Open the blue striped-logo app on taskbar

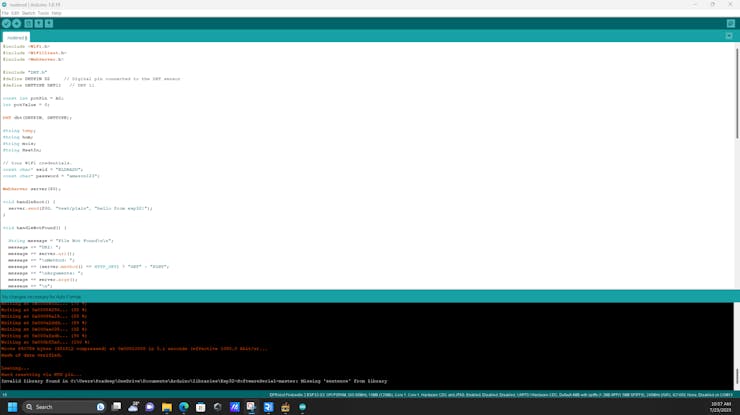point(235,407)
